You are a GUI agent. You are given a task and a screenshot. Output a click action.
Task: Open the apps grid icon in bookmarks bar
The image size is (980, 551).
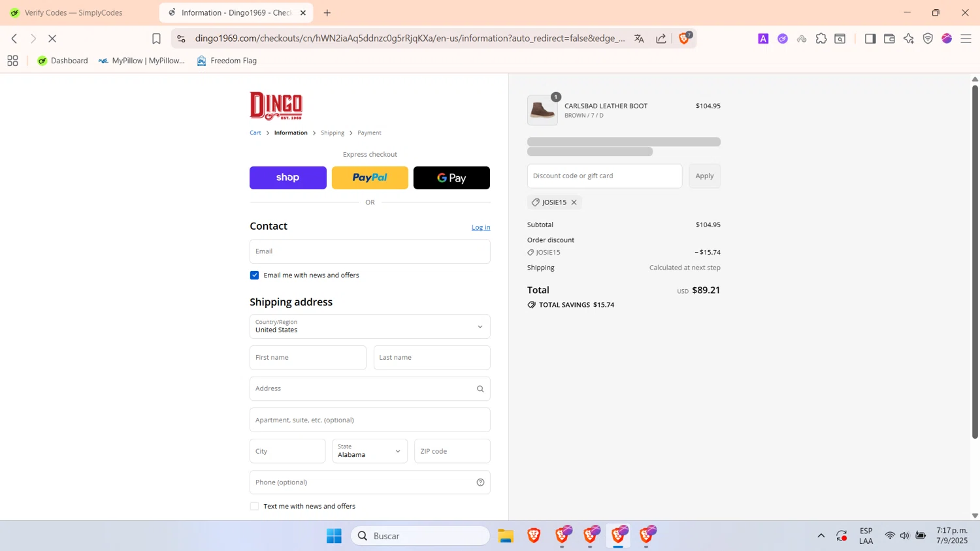[12, 61]
